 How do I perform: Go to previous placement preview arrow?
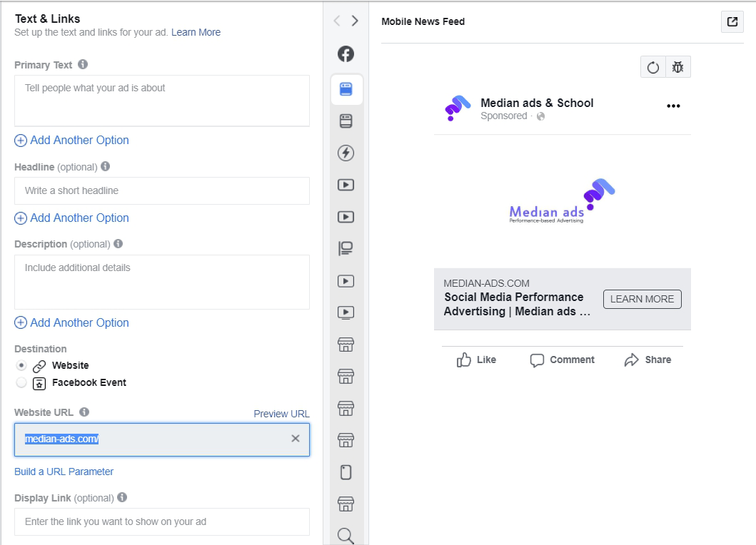pos(337,21)
